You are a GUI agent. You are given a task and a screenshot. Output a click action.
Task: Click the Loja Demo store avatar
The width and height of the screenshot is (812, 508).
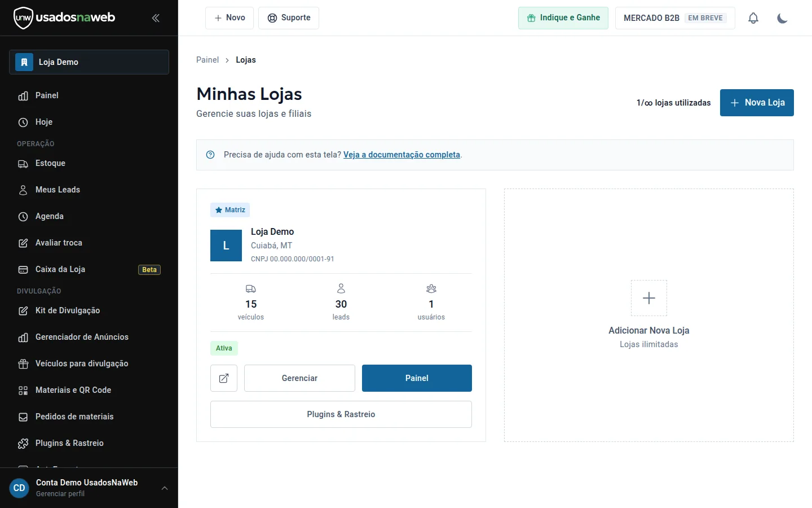(x=226, y=246)
